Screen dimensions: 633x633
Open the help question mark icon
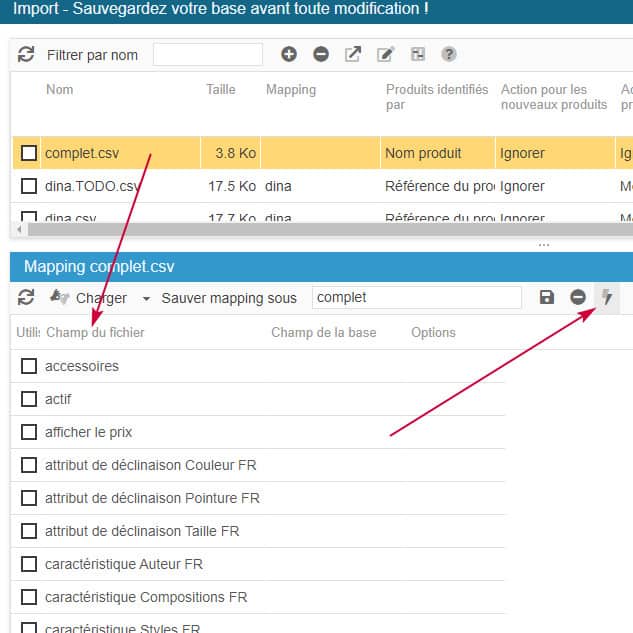[449, 55]
